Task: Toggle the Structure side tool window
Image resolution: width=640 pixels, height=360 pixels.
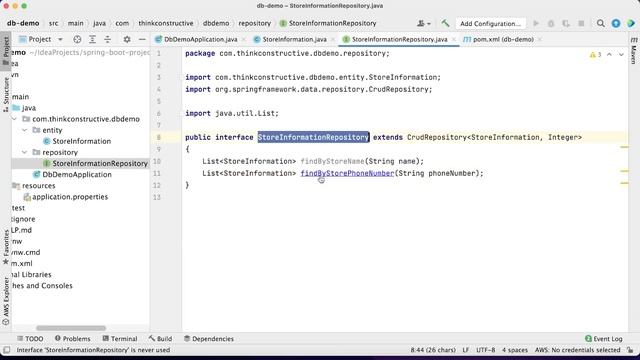Action: pos(6,95)
